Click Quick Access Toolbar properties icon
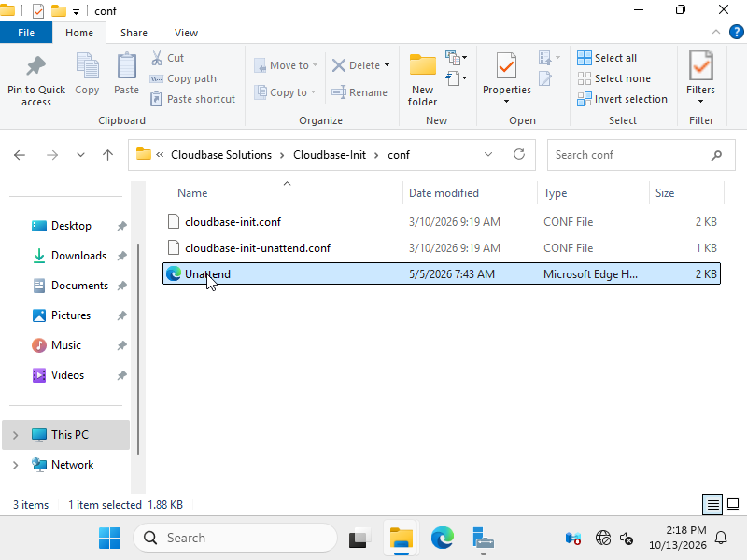 pos(38,10)
